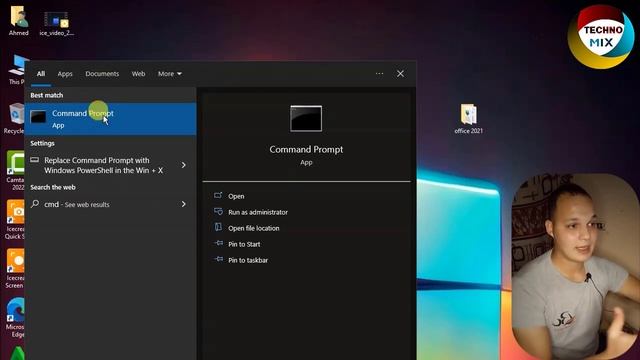Select the Ahmed user folder on desktop
The height and width of the screenshot is (360, 640).
click(19, 21)
